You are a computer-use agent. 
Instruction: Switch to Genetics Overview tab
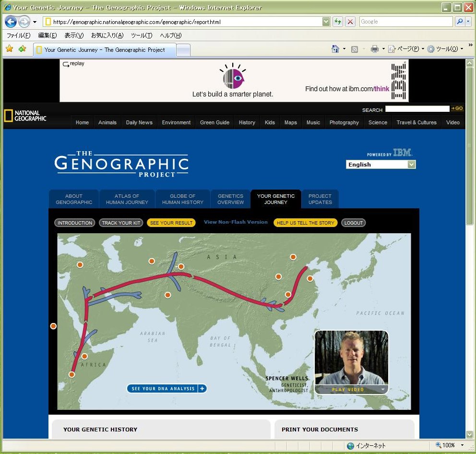click(x=230, y=199)
